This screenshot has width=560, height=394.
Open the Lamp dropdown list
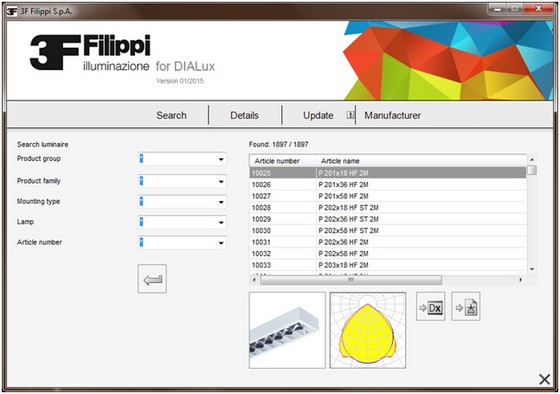(182, 222)
